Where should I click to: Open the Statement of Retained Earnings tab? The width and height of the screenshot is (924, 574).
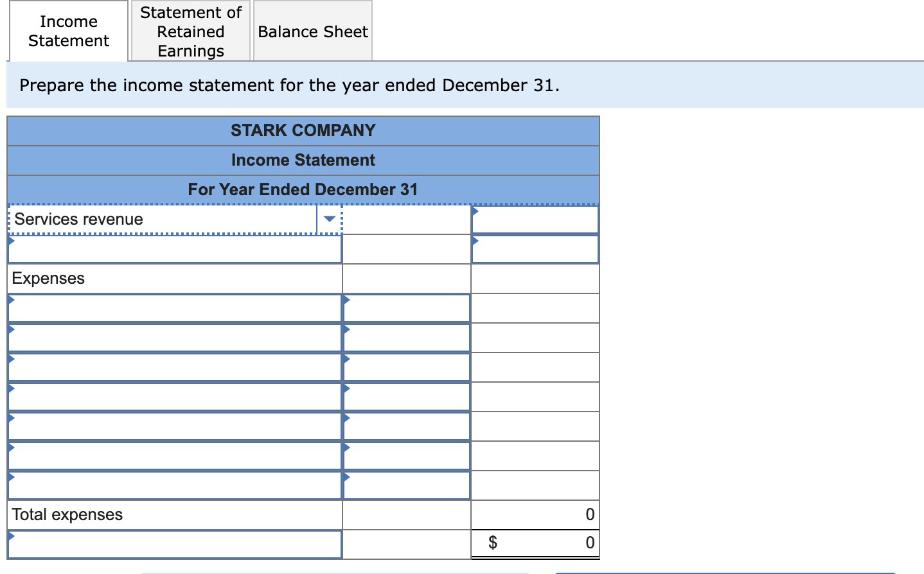(190, 31)
